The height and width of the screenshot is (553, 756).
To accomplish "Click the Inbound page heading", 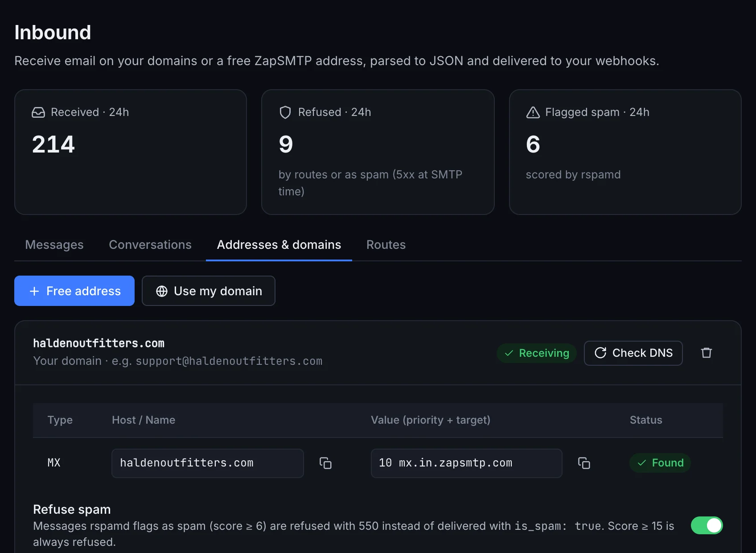I will pyautogui.click(x=53, y=33).
